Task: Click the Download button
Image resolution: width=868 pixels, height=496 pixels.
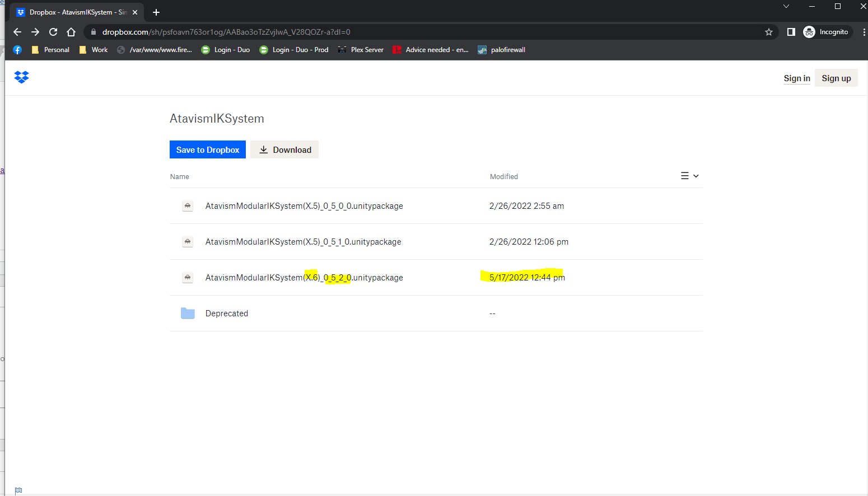Action: point(284,149)
